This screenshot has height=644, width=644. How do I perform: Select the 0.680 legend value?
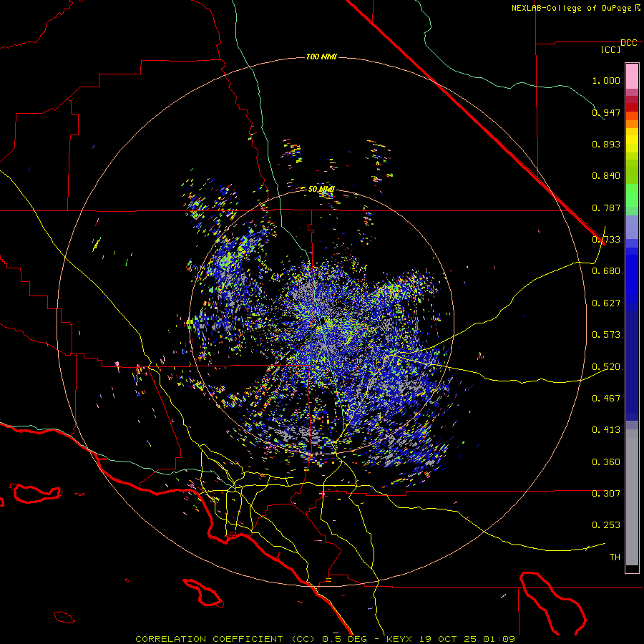point(606,271)
